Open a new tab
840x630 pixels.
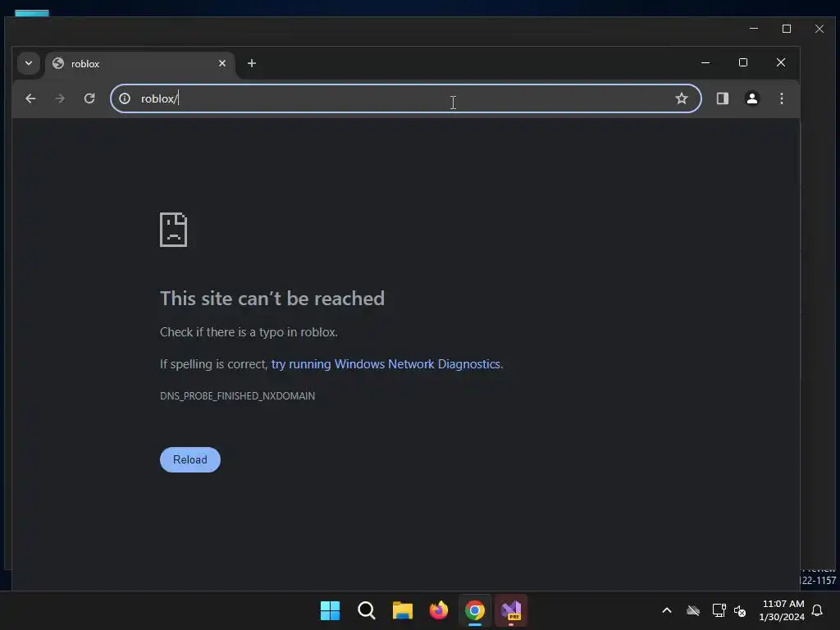[x=252, y=63]
